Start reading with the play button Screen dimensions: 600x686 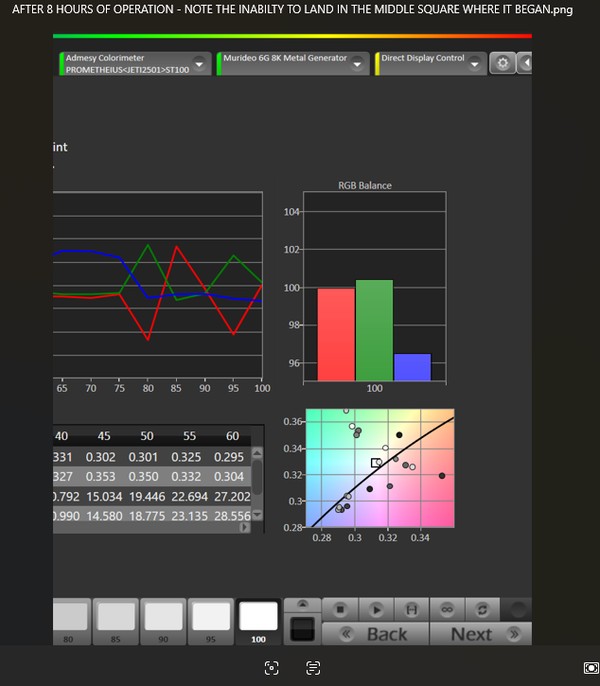coord(376,609)
